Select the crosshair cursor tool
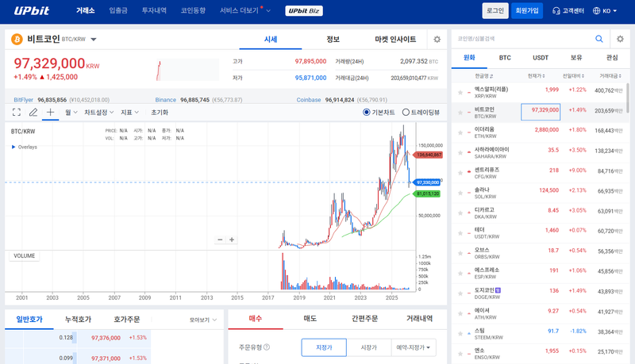This screenshot has height=364, width=635. (x=51, y=113)
